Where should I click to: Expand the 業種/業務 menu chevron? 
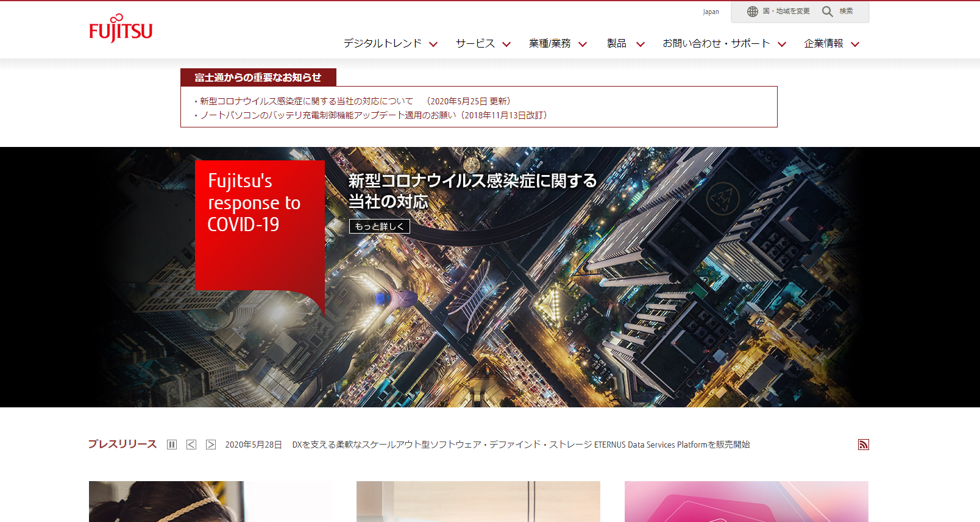583,44
